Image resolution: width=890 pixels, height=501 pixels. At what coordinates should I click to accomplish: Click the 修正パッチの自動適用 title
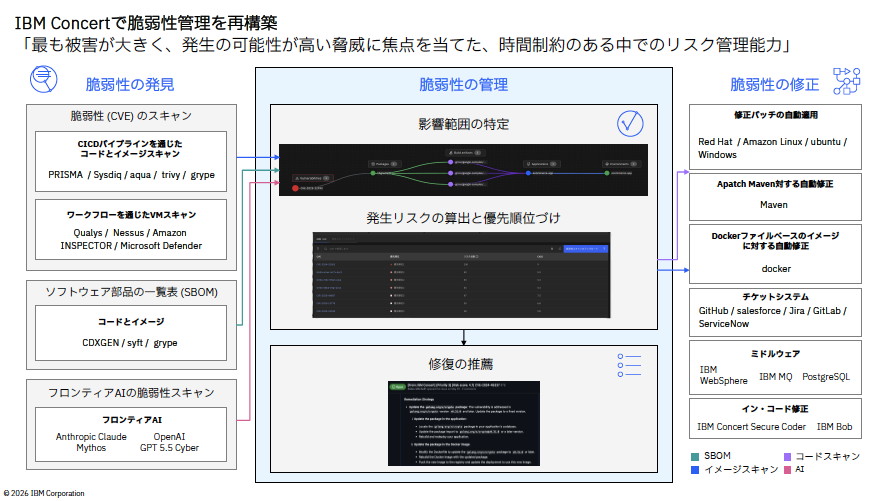pyautogui.click(x=775, y=115)
